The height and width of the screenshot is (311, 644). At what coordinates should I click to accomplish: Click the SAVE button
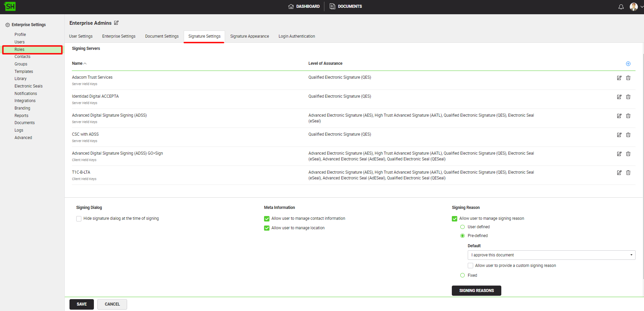click(82, 304)
